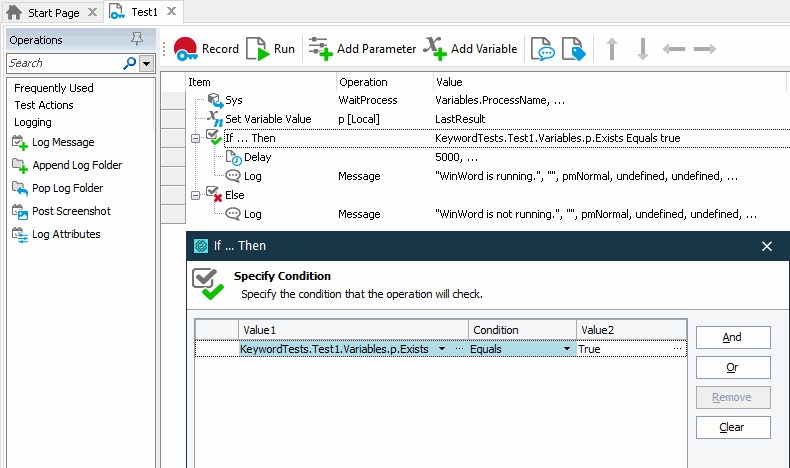This screenshot has width=790, height=468.
Task: Select the Frequently Used category
Action: [54, 88]
